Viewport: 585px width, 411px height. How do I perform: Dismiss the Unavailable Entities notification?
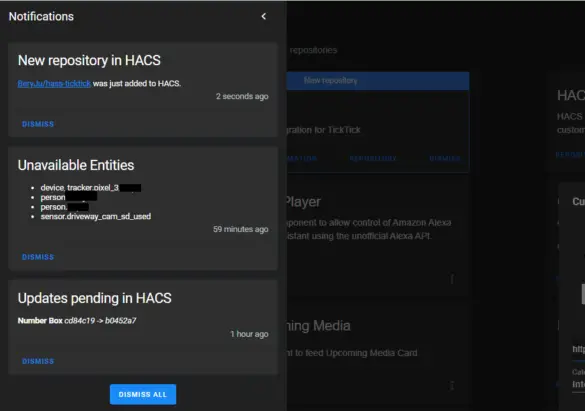(x=38, y=257)
